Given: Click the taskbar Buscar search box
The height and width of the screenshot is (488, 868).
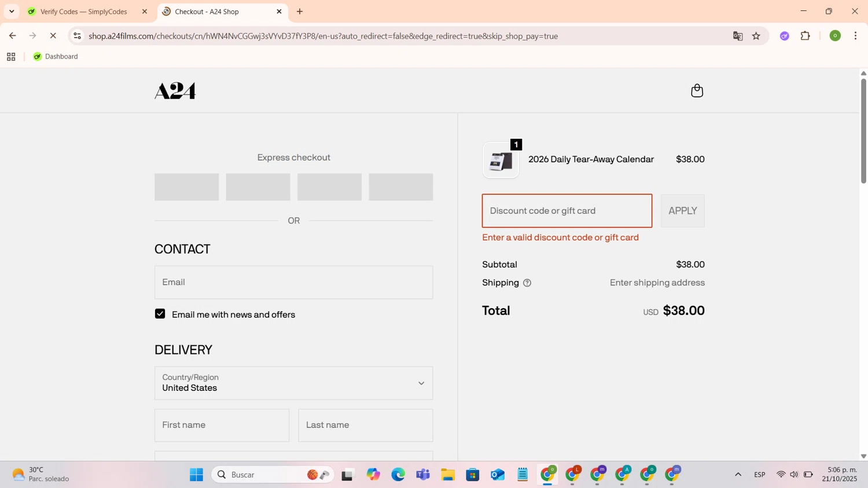Looking at the screenshot, I should coord(273,475).
